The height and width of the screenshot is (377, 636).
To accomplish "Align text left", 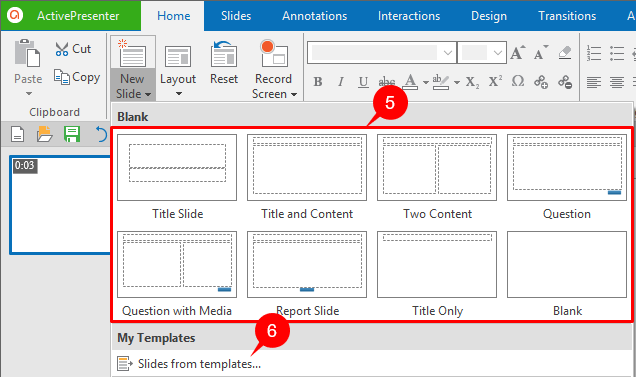I will point(594,82).
